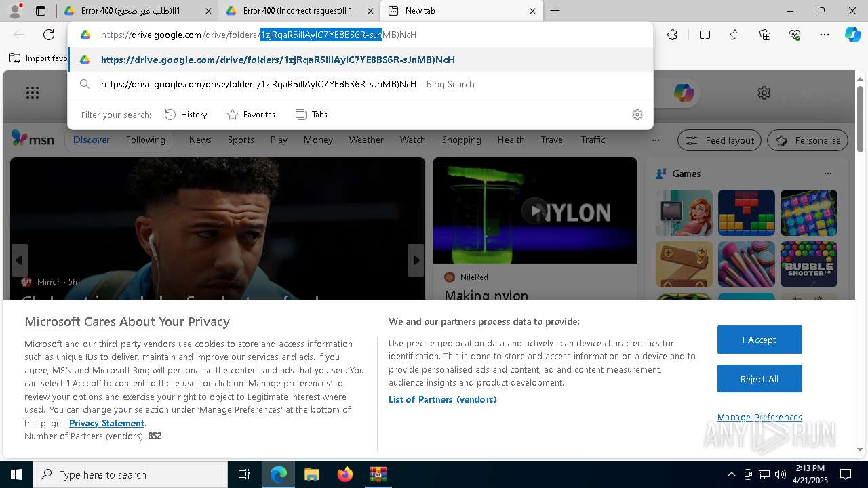868x488 pixels.
Task: Launch Copilot from the toolbar icon
Action: coord(852,35)
